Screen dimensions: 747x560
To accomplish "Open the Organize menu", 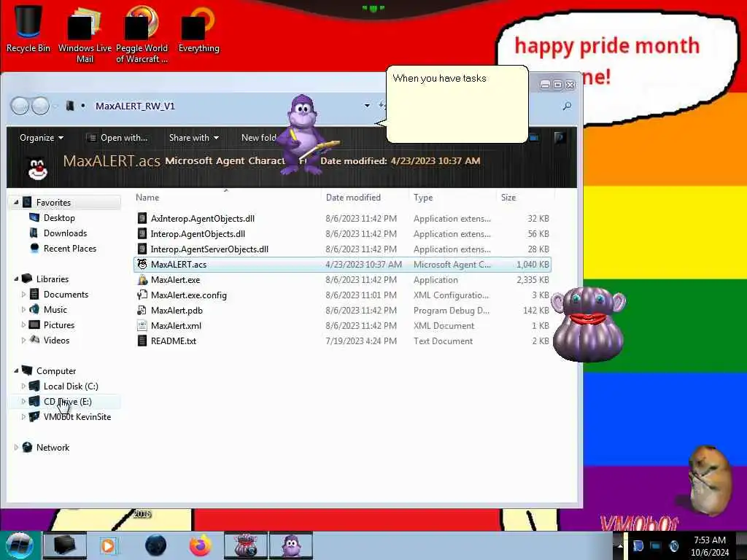I will click(42, 138).
